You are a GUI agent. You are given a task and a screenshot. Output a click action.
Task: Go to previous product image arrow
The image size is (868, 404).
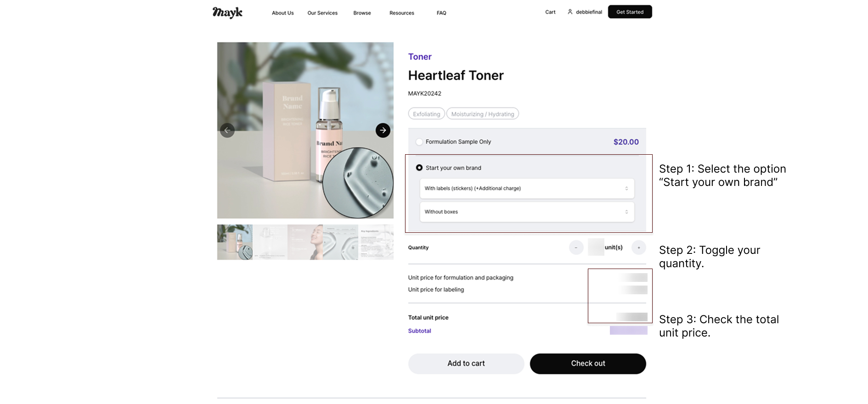(x=227, y=130)
